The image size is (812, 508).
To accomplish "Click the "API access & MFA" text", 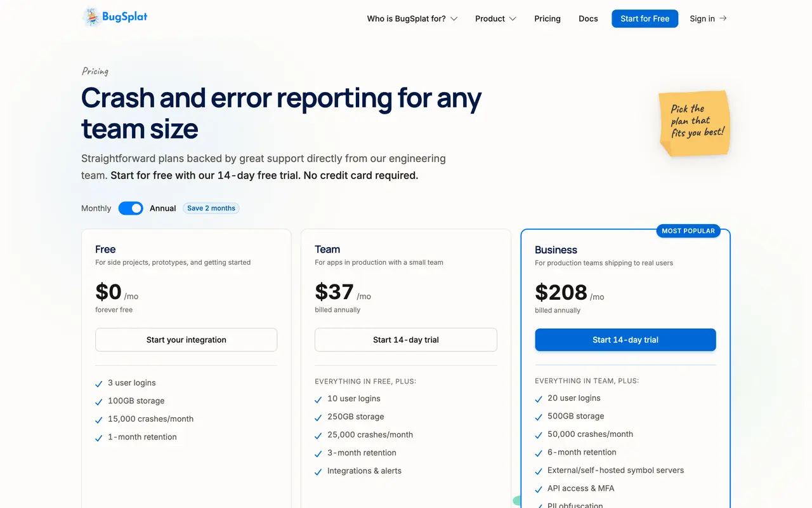I will pos(581,488).
